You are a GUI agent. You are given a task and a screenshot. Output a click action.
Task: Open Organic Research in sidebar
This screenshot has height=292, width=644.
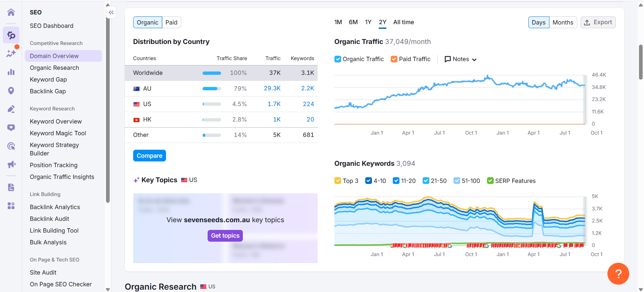(54, 68)
